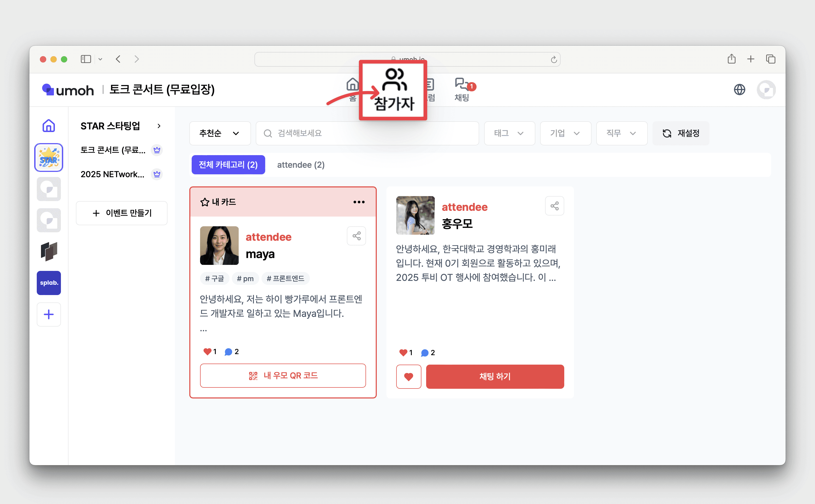Toggle Safari's sidebar panel button
815x504 pixels.
pos(86,59)
